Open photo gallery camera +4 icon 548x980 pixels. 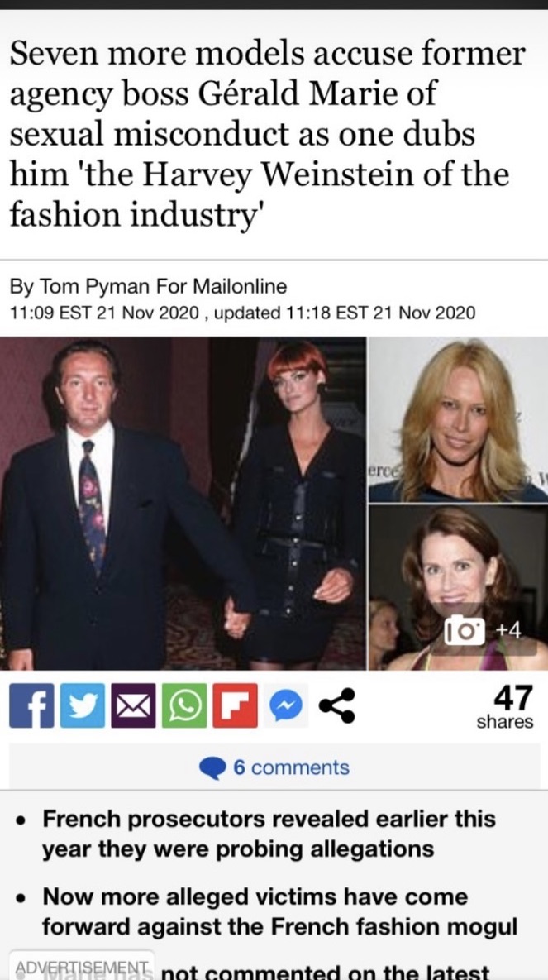coord(483,633)
